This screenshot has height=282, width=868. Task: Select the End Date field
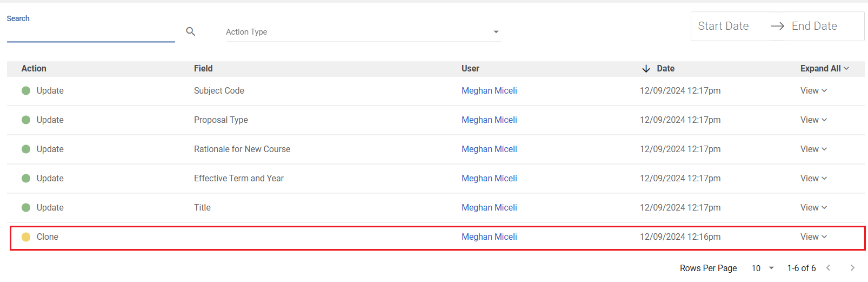(814, 26)
